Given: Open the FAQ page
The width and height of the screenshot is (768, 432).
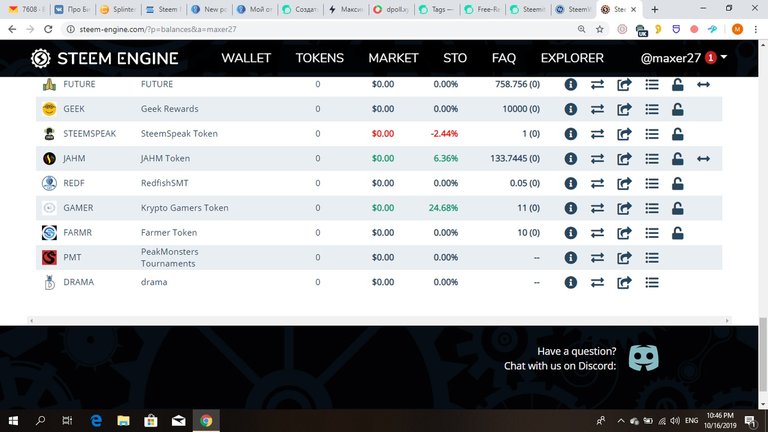Looking at the screenshot, I should pyautogui.click(x=504, y=58).
